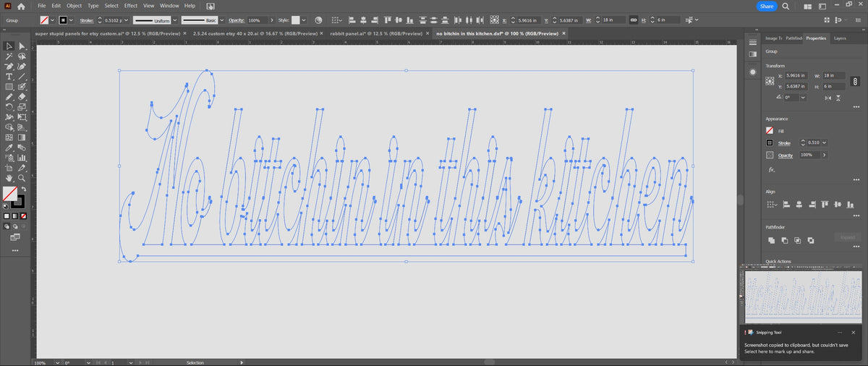Viewport: 868px width, 366px height.
Task: Open the rotation angle dropdown in Transform
Action: 804,96
